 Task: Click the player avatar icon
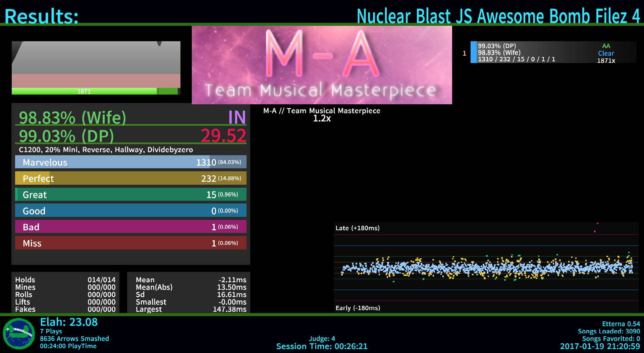[x=19, y=334]
